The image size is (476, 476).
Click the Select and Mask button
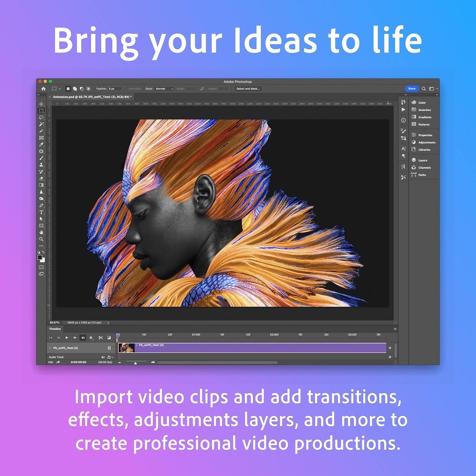[247, 89]
